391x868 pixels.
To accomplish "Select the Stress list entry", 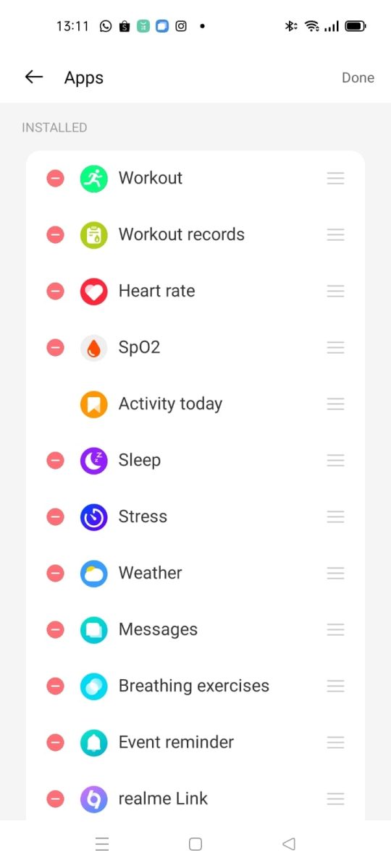I will click(195, 516).
